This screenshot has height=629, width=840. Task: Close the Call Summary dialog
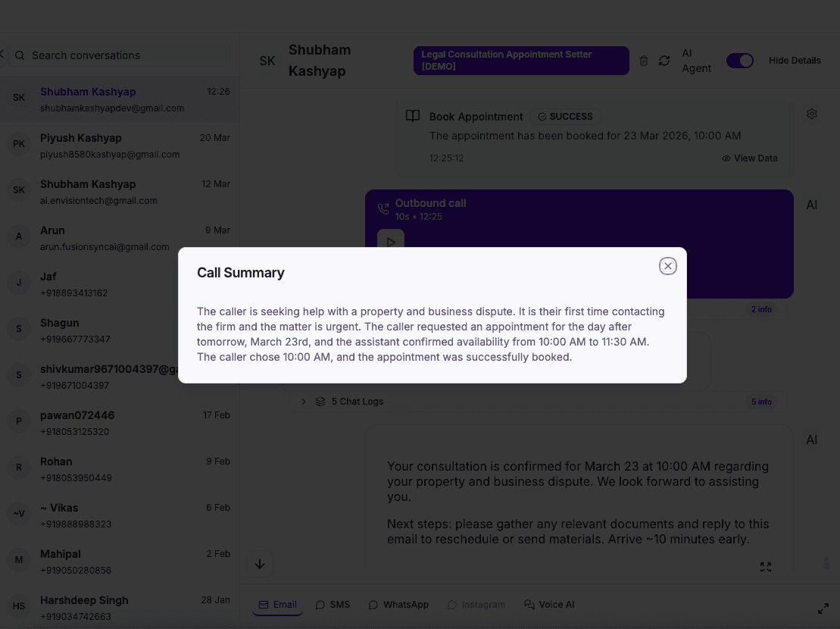click(667, 266)
